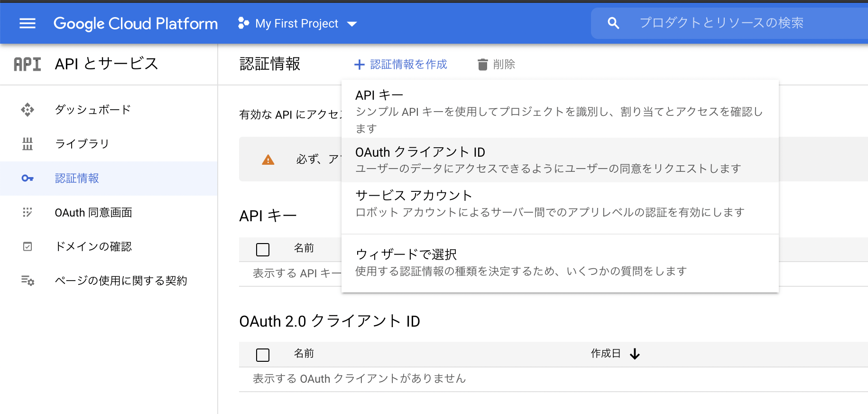Click the search magnifier icon

[x=613, y=23]
